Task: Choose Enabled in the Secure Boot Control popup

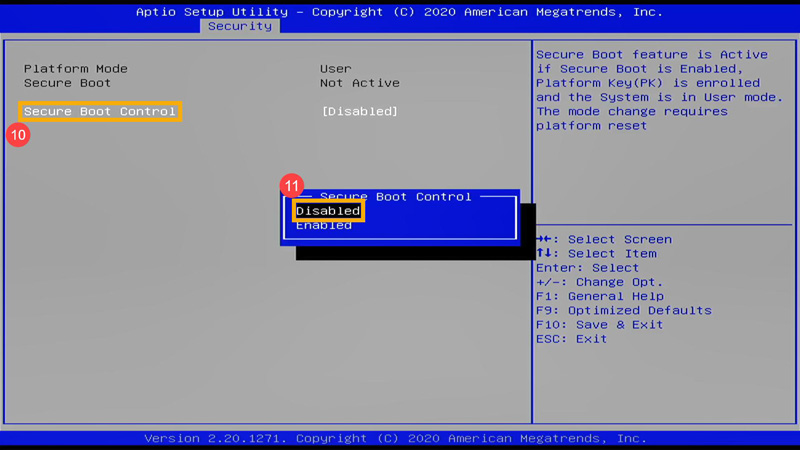Action: (324, 226)
